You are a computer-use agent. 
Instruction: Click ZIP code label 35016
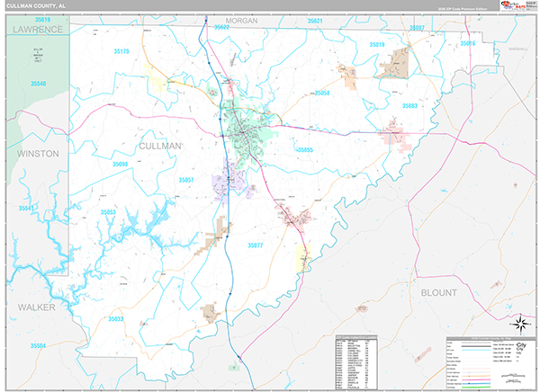[x=468, y=43]
